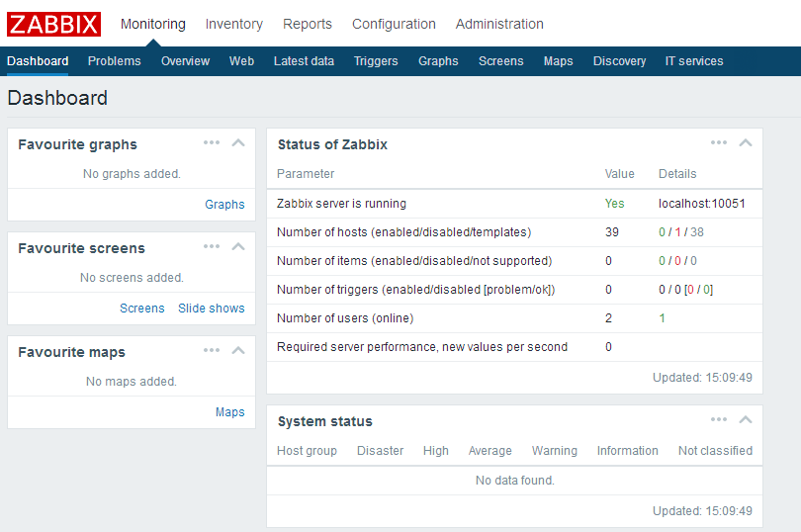The image size is (801, 532).
Task: Click the Parameter column header
Action: click(306, 174)
